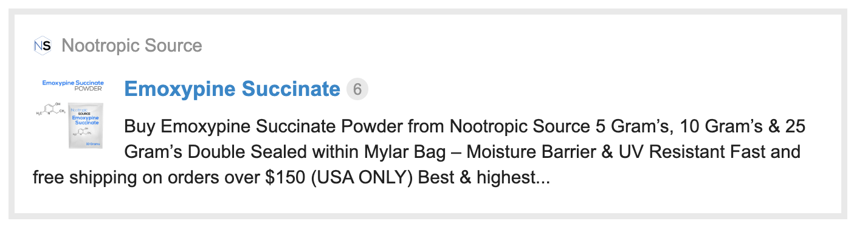This screenshot has height=232, width=868.
Task: Click the trailing ellipsis after highest
Action: [543, 179]
